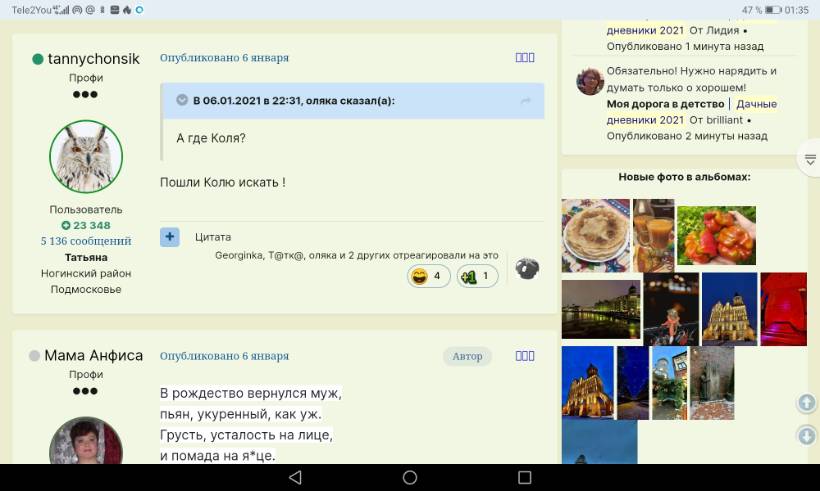Open options menu on tannychonsik's post

[x=525, y=58]
